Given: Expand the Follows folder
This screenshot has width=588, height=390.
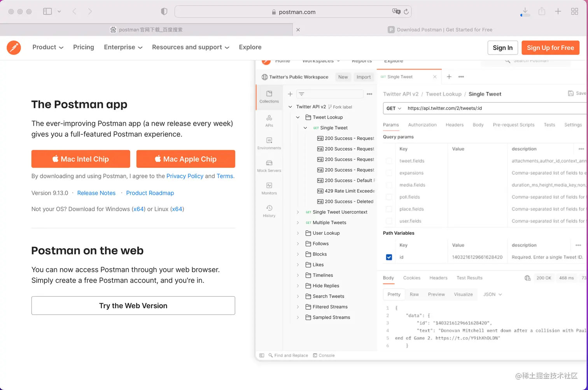Looking at the screenshot, I should [298, 244].
